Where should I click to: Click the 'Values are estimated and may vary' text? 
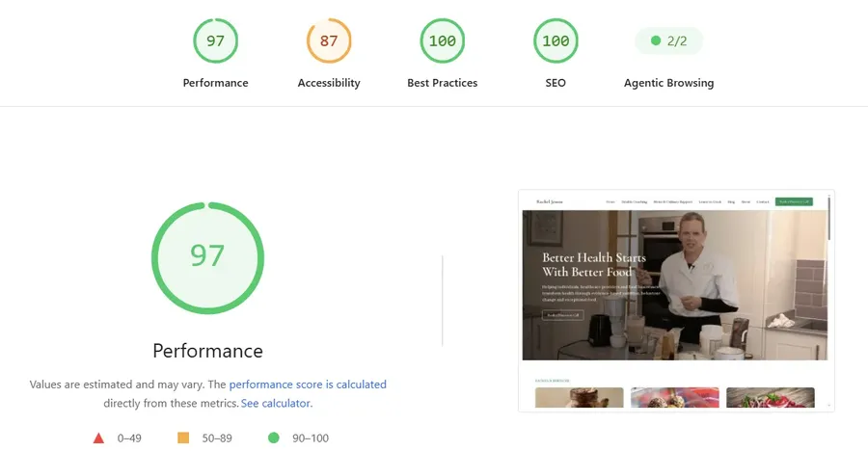[x=117, y=385]
